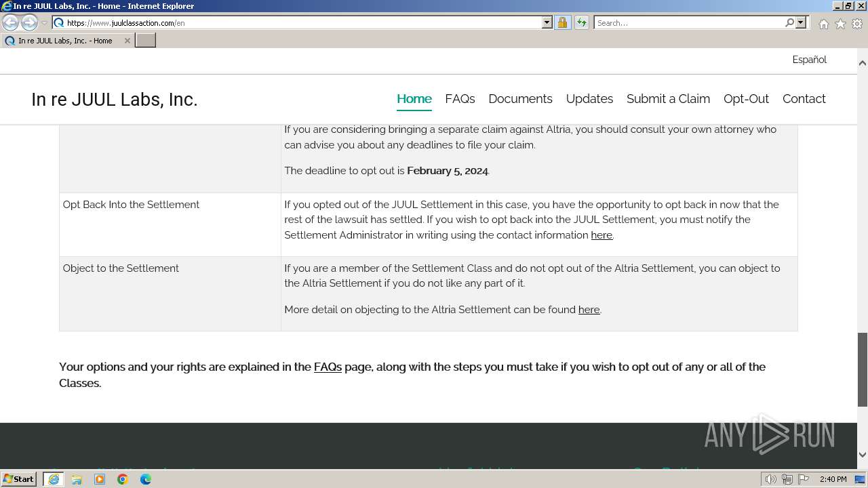
Task: Expand the address bar autocomplete dropdown
Action: [547, 23]
